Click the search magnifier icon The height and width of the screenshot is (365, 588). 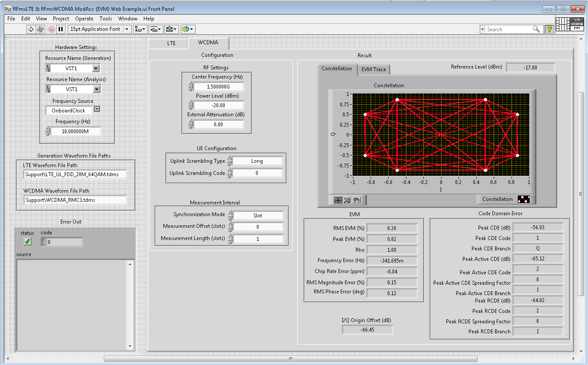536,29
